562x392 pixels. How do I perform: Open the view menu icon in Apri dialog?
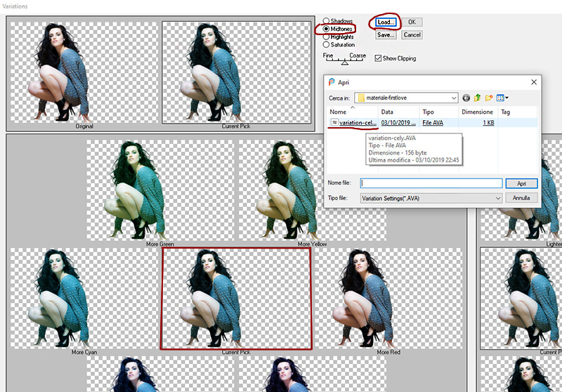(502, 98)
